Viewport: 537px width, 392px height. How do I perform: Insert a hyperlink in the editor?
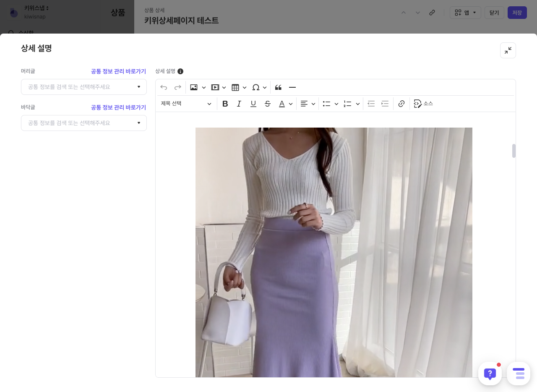click(x=401, y=104)
